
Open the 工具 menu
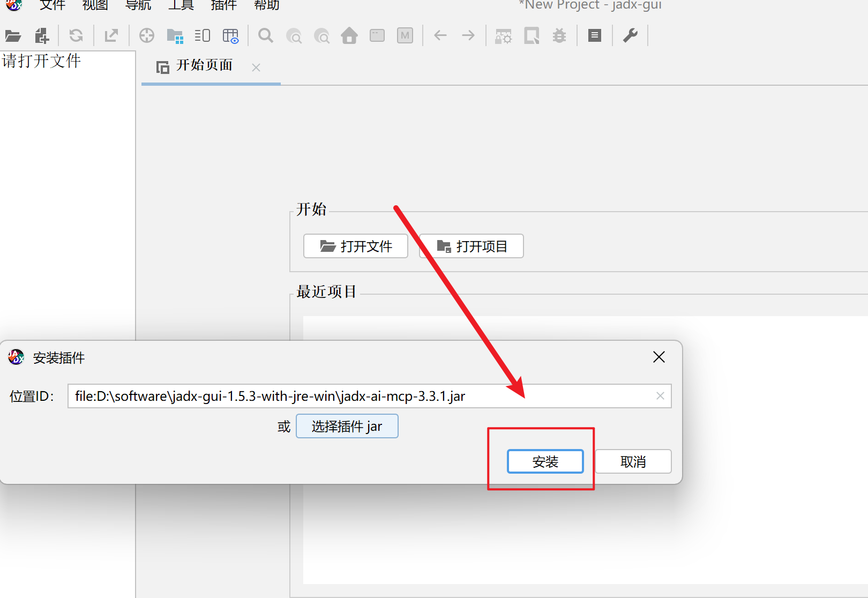[181, 5]
